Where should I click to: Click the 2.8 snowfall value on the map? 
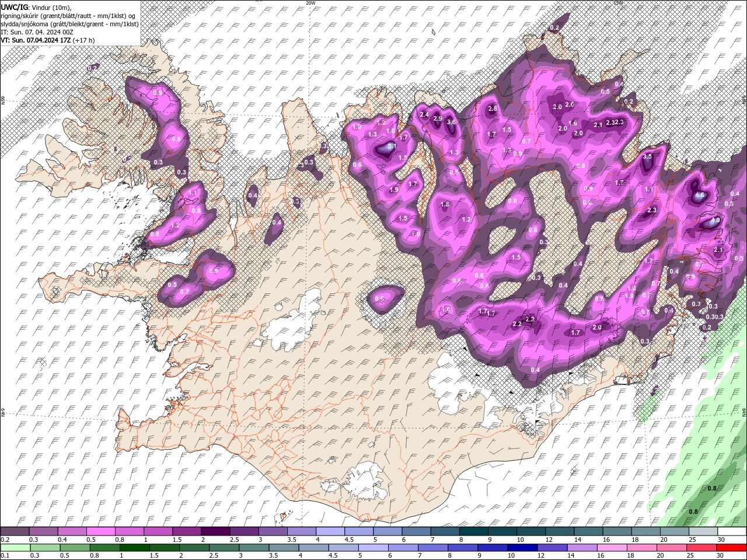tap(493, 108)
